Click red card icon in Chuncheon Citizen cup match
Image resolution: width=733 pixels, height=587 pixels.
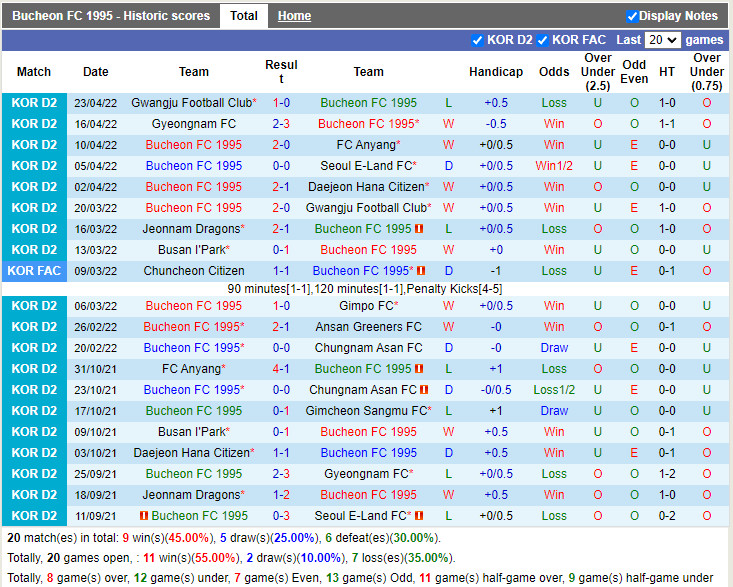(x=421, y=271)
